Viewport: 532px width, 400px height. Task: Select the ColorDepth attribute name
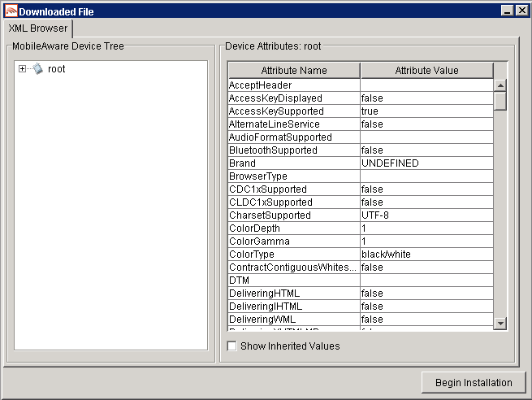294,228
